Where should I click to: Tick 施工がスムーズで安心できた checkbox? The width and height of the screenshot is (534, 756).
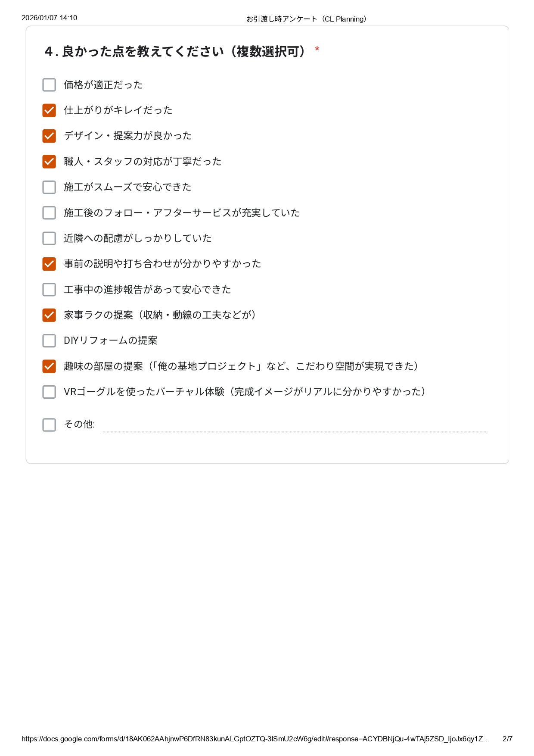(49, 187)
